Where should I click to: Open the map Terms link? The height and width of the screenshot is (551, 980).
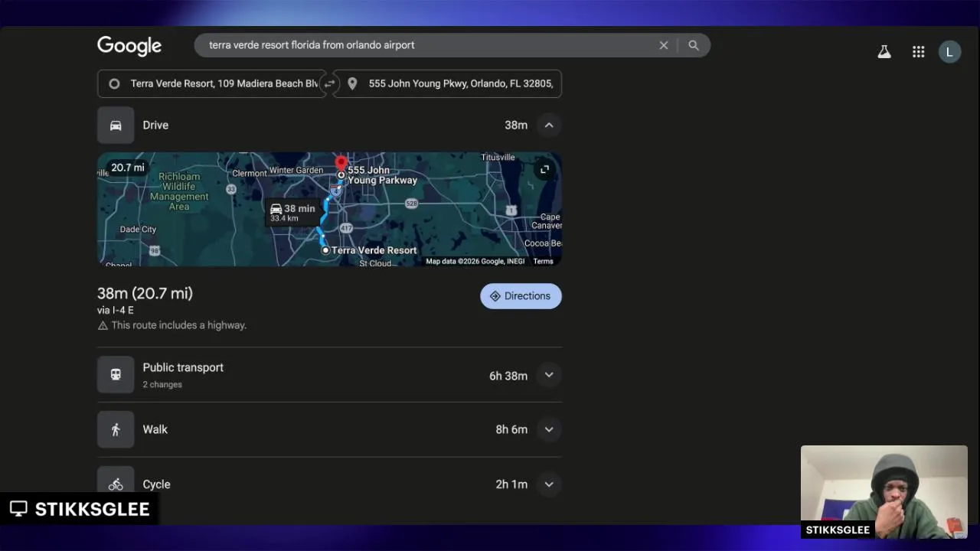pos(543,261)
